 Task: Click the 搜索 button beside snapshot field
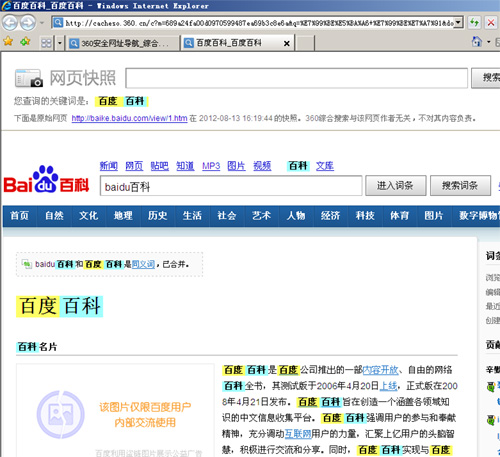(486, 78)
